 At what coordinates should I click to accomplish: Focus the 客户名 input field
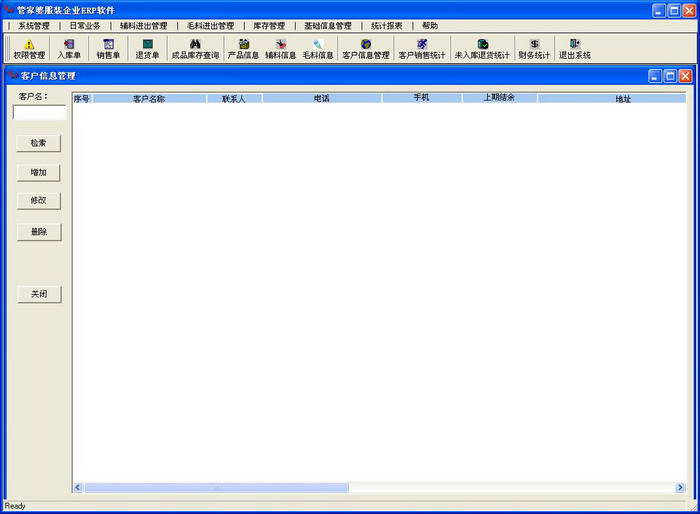[40, 113]
